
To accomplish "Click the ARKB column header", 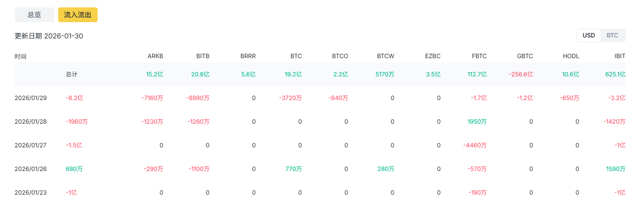I will point(155,56).
